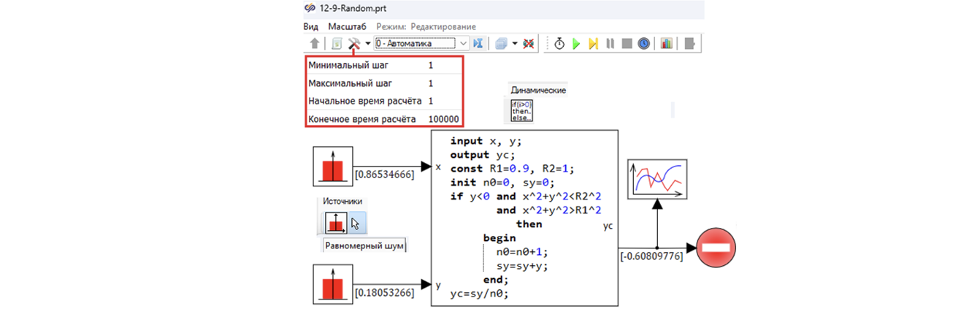This screenshot has height=317, width=980.
Task: Click the code block with input x, y
Action: [525, 218]
